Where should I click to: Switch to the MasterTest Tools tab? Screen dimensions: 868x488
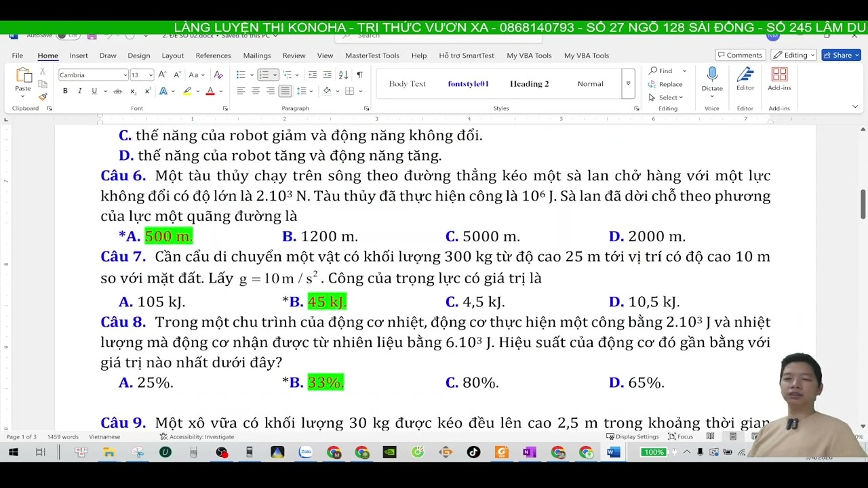tap(372, 56)
